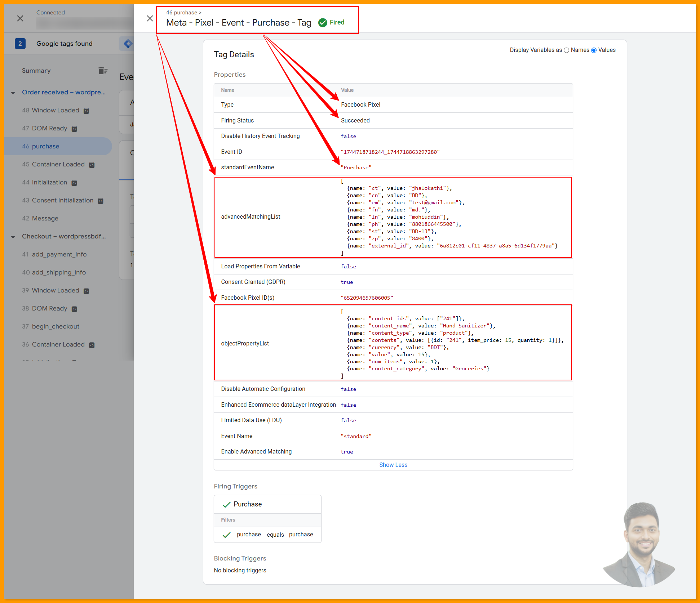Open the 46 purchase event
Viewport: 700px width, 603px height.
click(45, 146)
